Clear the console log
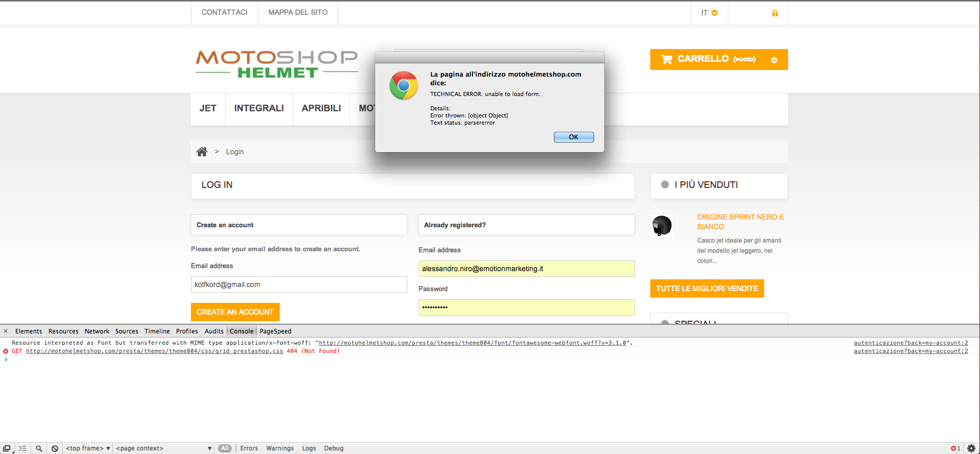 point(55,448)
